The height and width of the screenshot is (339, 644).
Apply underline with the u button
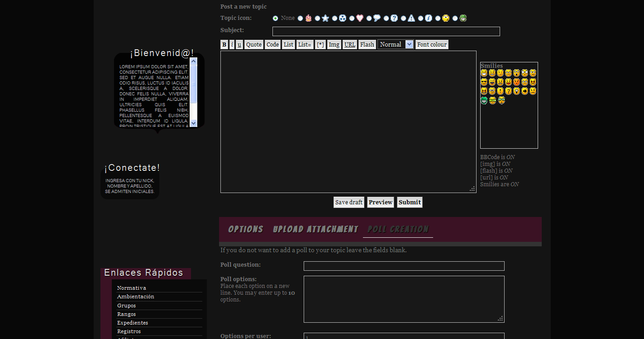[239, 44]
